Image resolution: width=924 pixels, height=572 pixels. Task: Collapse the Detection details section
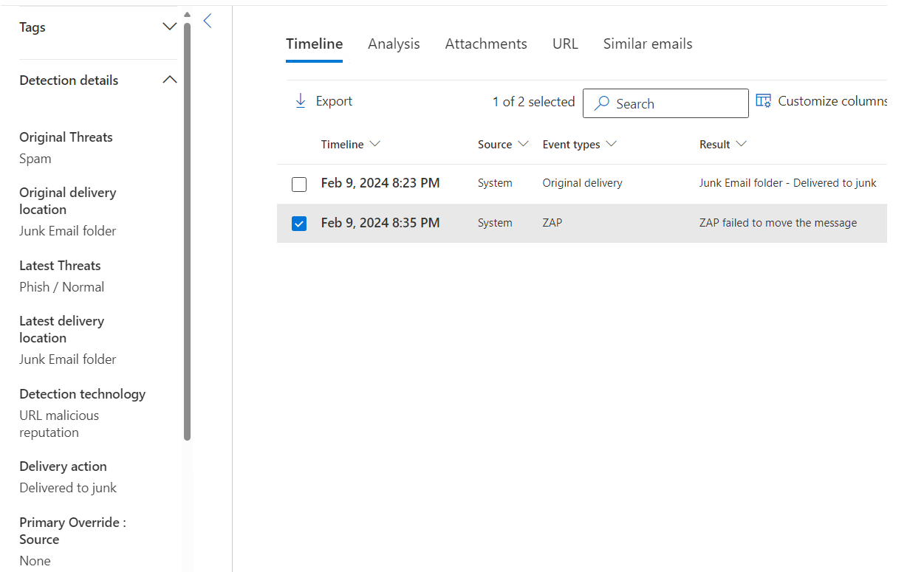pos(169,79)
